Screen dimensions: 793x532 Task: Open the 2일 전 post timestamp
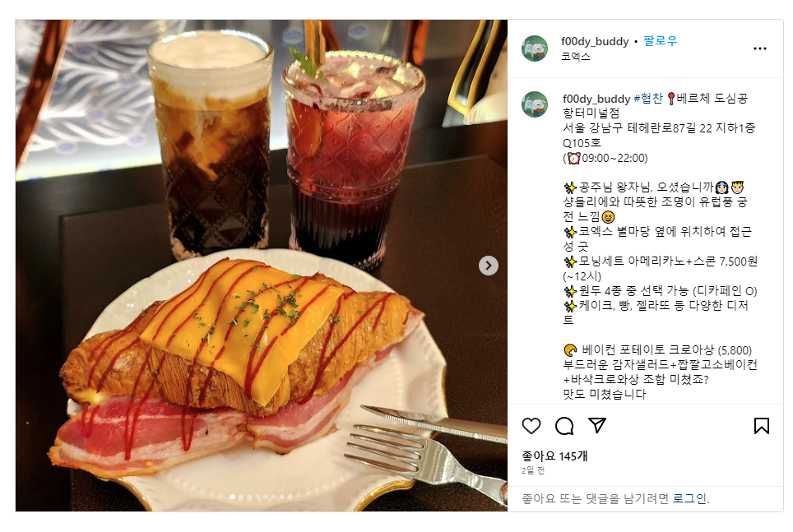click(x=533, y=470)
